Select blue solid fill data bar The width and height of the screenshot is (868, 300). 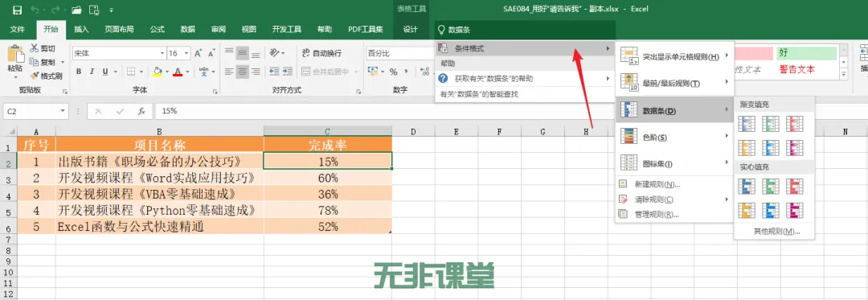tap(747, 186)
